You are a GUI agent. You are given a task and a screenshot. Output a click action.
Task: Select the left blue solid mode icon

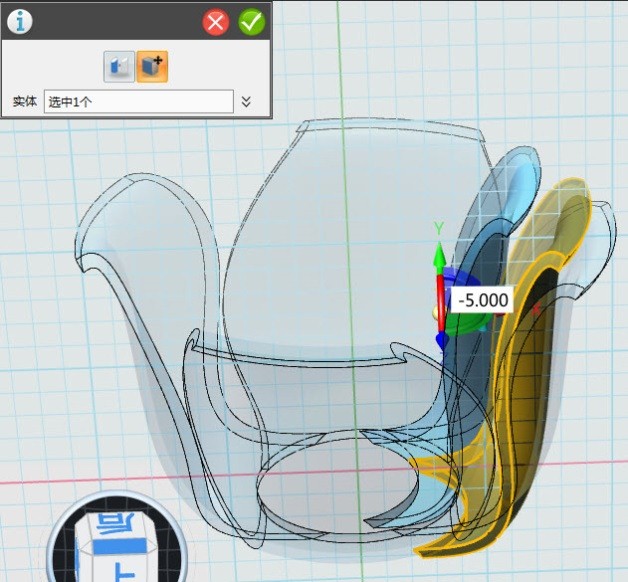tap(119, 67)
